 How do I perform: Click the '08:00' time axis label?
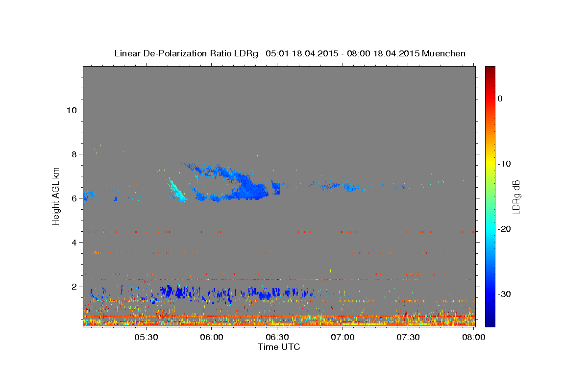(474, 338)
